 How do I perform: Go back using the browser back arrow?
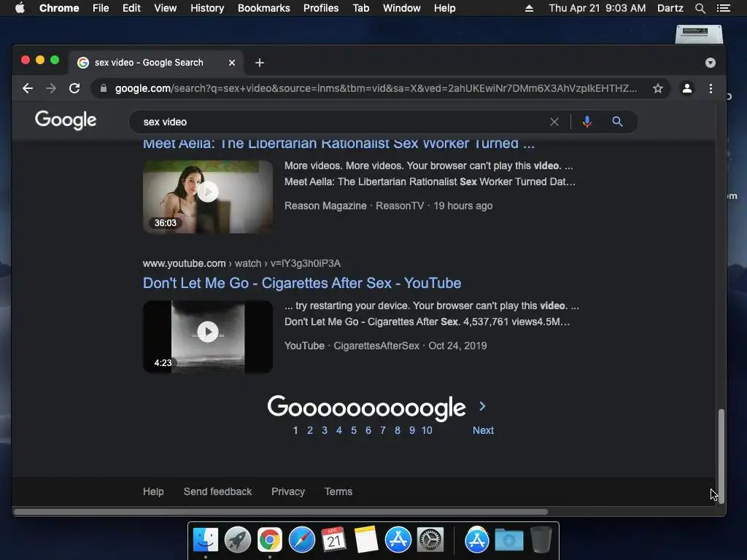click(28, 88)
